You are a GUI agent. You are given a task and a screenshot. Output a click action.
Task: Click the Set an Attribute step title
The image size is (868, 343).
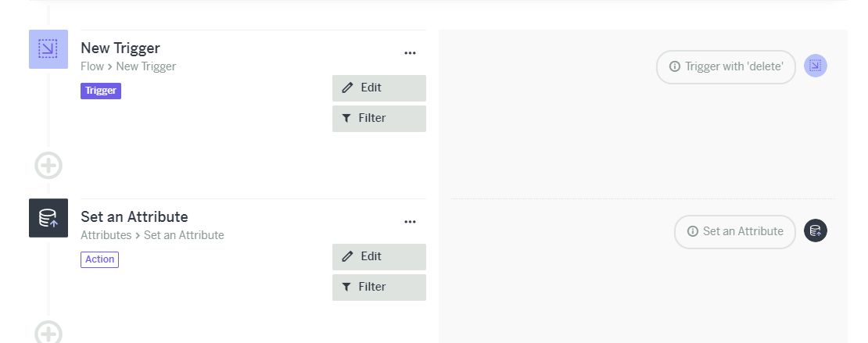click(x=135, y=217)
